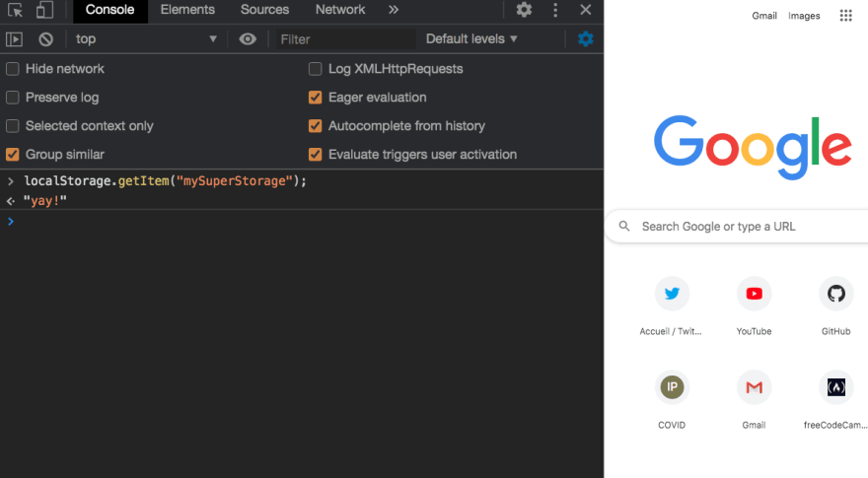This screenshot has width=868, height=478.
Task: Expand more DevTools tabs chevron
Action: click(393, 10)
